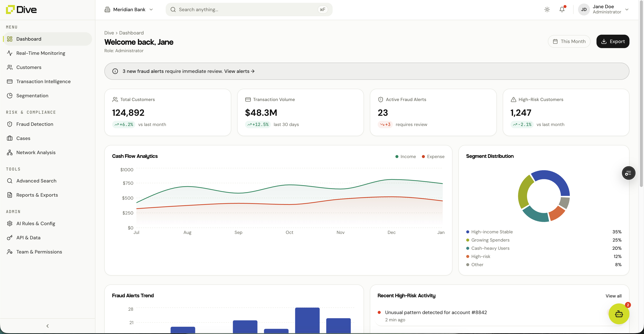Viewport: 644px width, 334px height.
Task: Click the Network Analysis nodes icon
Action: pyautogui.click(x=10, y=152)
